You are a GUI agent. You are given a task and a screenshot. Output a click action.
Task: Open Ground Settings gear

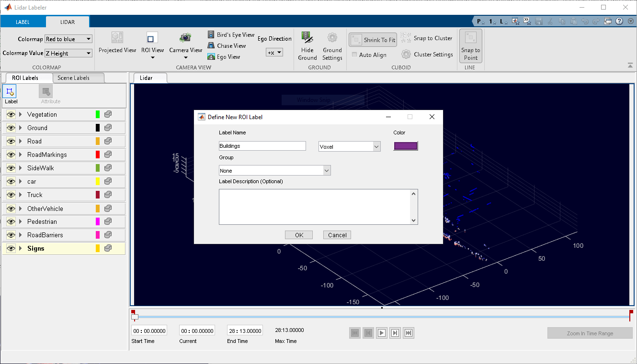[x=332, y=38]
